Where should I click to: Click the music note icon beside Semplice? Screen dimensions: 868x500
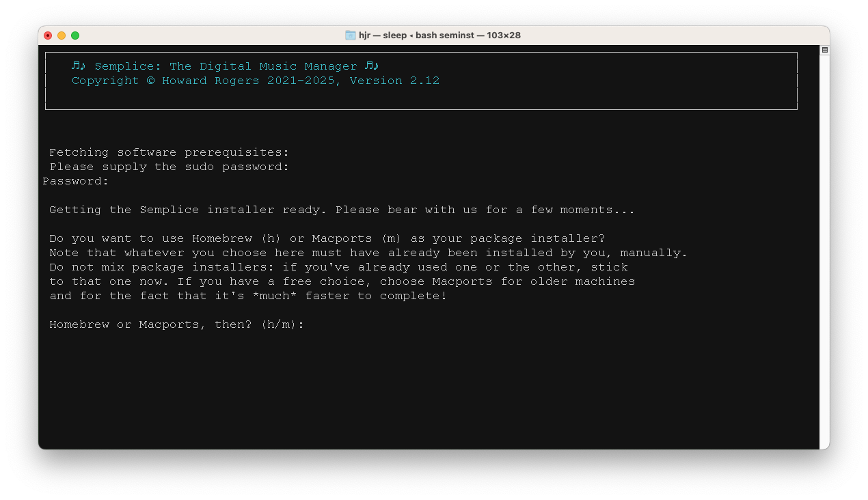(x=78, y=66)
